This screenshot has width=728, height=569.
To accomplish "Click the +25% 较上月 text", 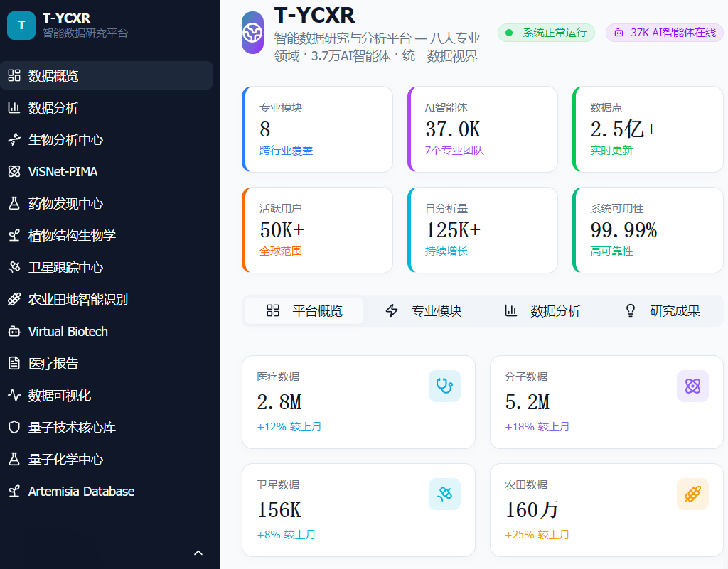I will (x=537, y=535).
